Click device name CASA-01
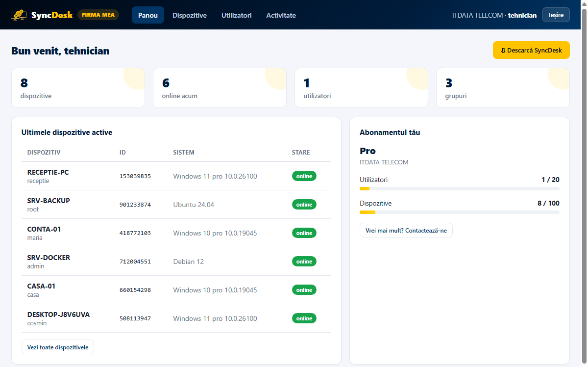588x367 pixels. tap(41, 286)
